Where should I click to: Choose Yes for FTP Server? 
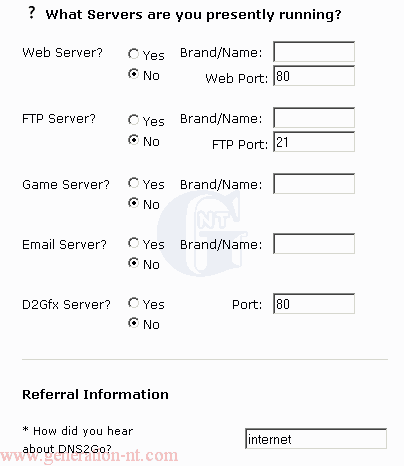133,120
